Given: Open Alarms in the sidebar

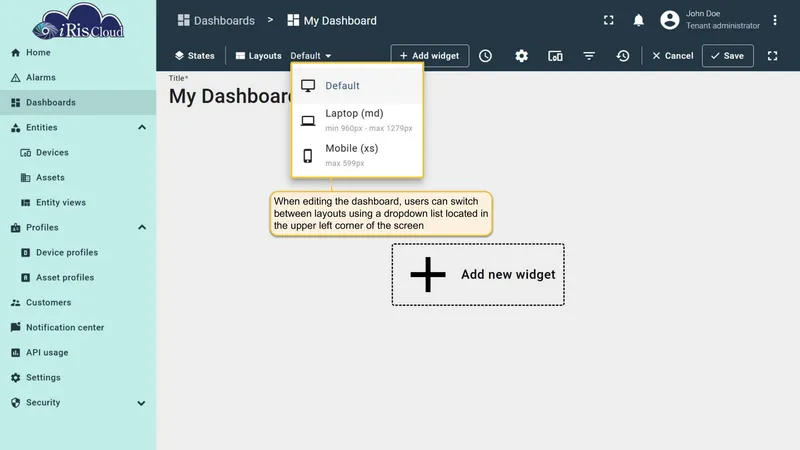Looking at the screenshot, I should [x=78, y=78].
